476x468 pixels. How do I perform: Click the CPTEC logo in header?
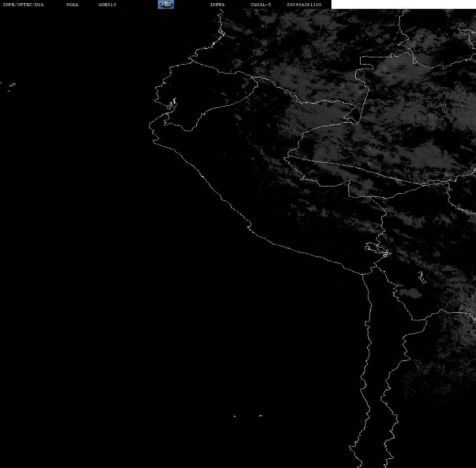(x=166, y=4)
